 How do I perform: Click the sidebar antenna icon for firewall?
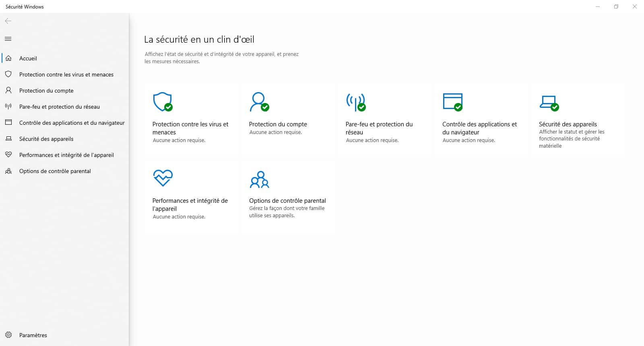pos(8,107)
